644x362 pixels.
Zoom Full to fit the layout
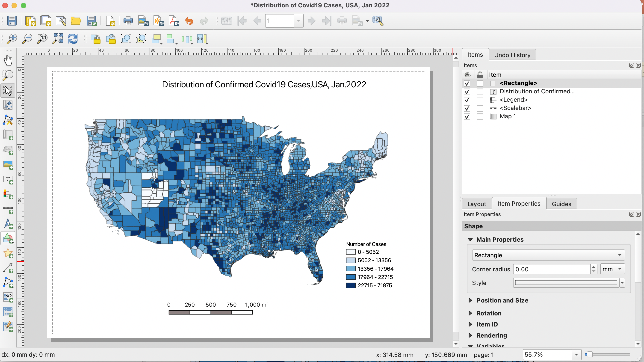coord(57,39)
